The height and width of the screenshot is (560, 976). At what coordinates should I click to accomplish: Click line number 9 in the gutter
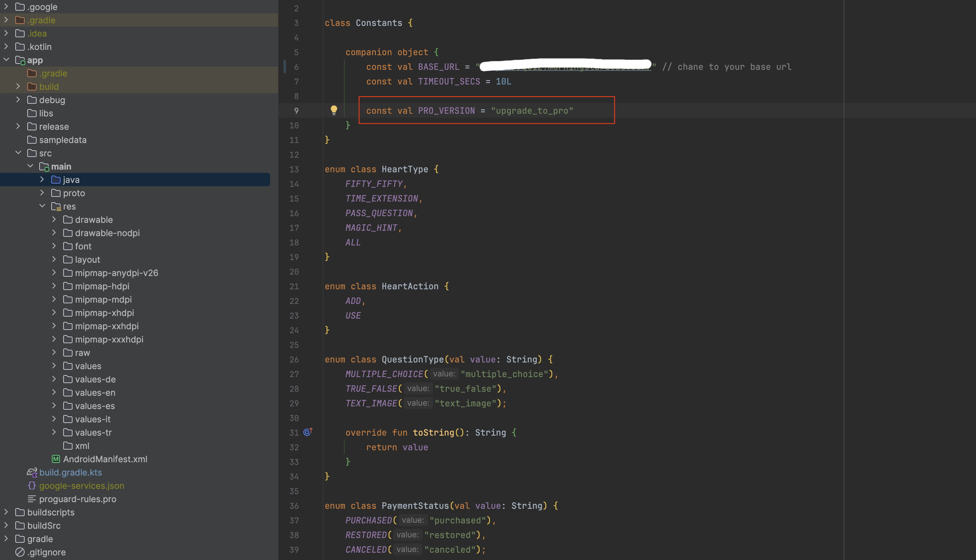click(x=296, y=111)
